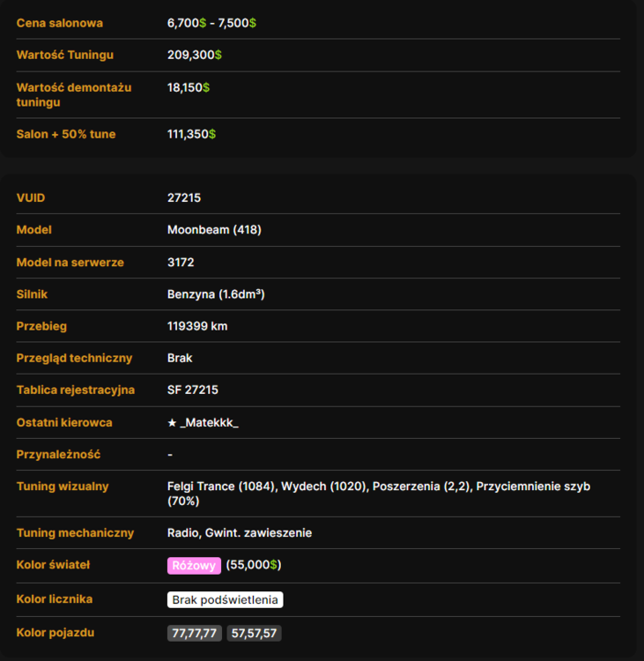This screenshot has height=661, width=644.
Task: Click the 77,77,77 vehicle color chip
Action: [x=195, y=633]
